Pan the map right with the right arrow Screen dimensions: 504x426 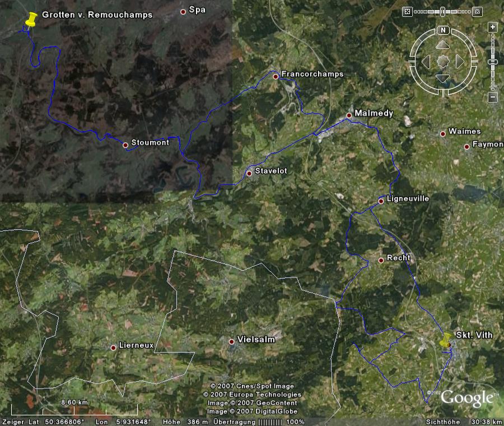click(x=460, y=61)
